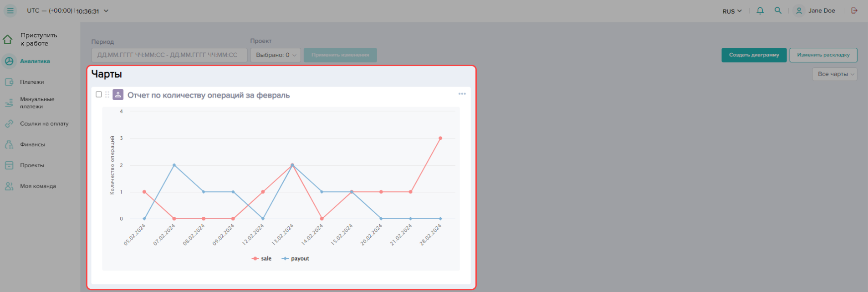Click the Создать диаграмму button
868x292 pixels.
[754, 55]
